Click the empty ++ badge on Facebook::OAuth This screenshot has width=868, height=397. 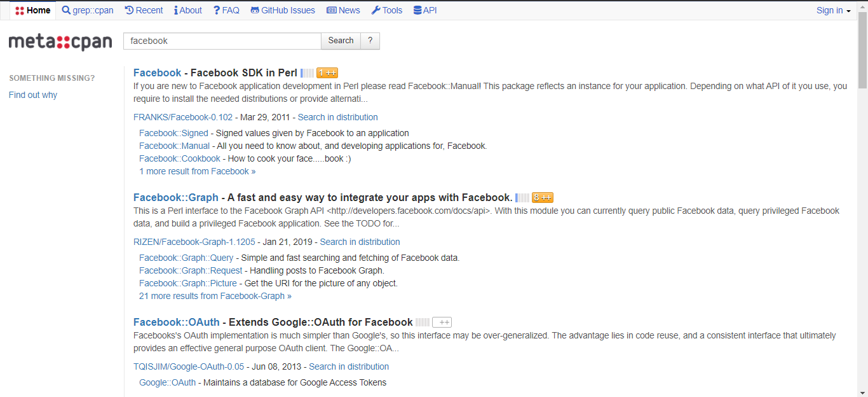coord(442,322)
